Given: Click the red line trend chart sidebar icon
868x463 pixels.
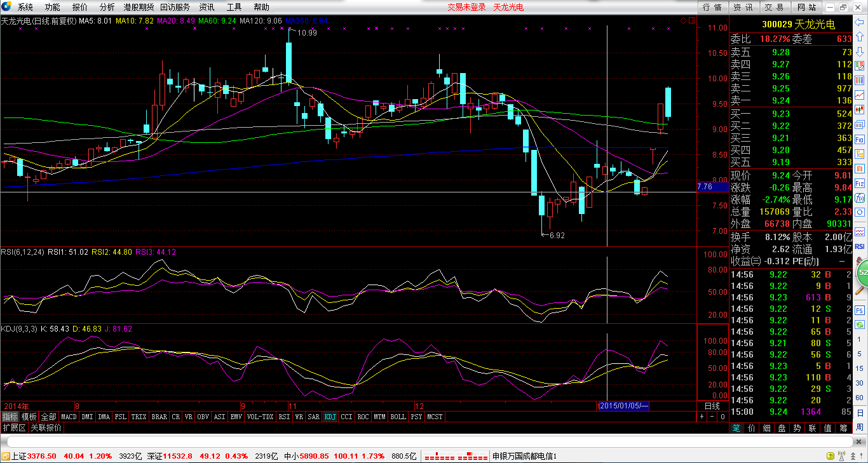Looking at the screenshot, I should [x=859, y=95].
